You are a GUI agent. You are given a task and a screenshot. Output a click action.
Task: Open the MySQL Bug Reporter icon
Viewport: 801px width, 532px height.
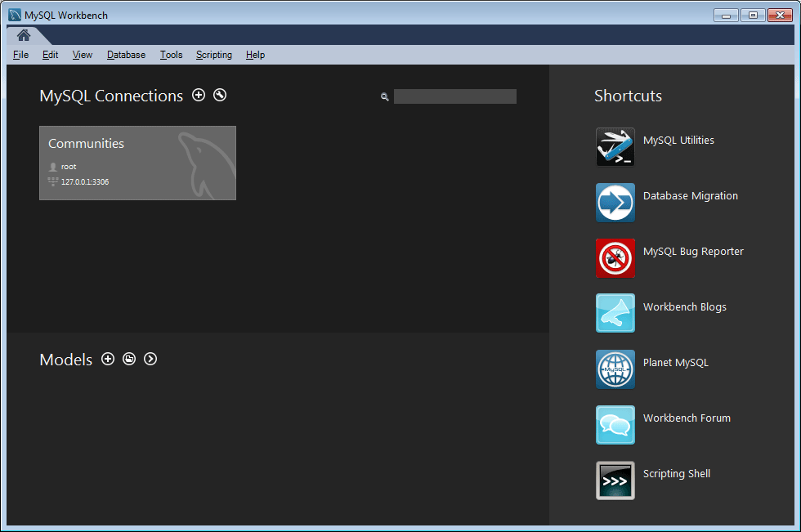click(615, 258)
